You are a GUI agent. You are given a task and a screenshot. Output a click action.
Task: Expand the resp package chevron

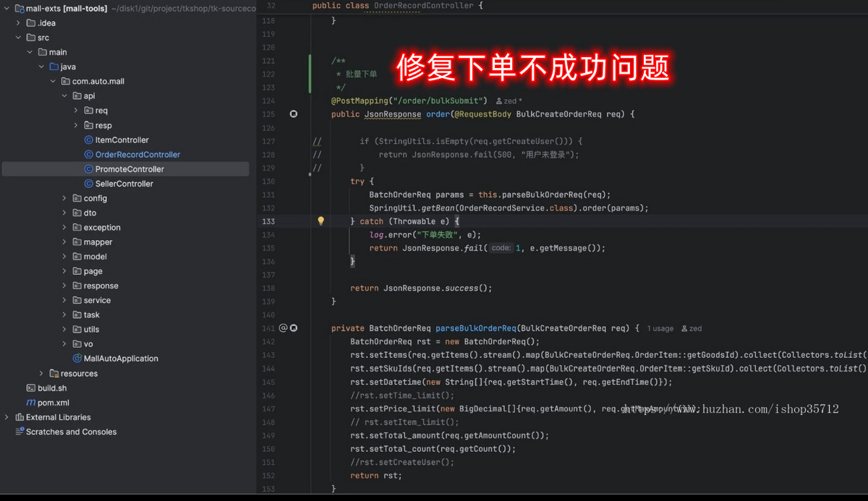click(x=76, y=125)
